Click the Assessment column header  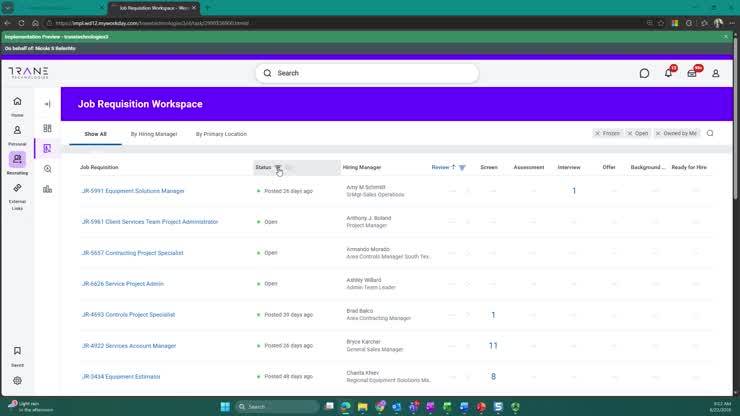(529, 167)
